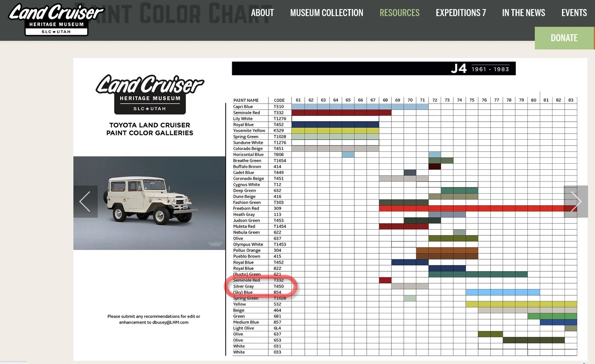Screen dimensions: 595x364
Task: Go to next gallery slide arrow
Action: tap(576, 202)
